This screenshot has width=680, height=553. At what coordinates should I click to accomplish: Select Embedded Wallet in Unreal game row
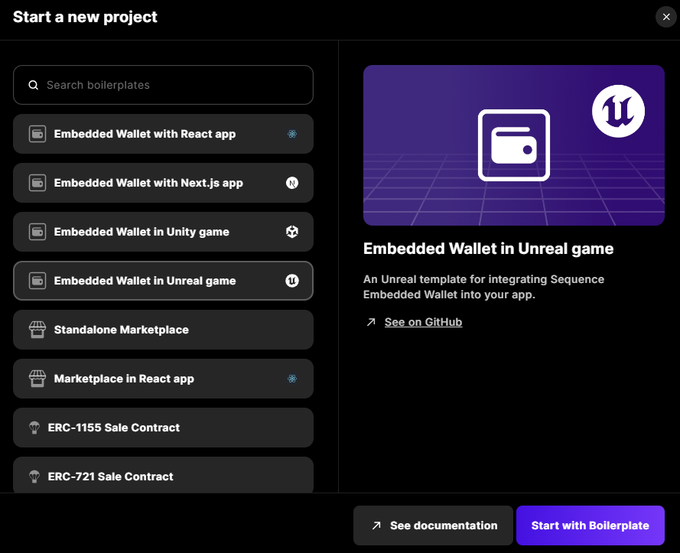163,281
